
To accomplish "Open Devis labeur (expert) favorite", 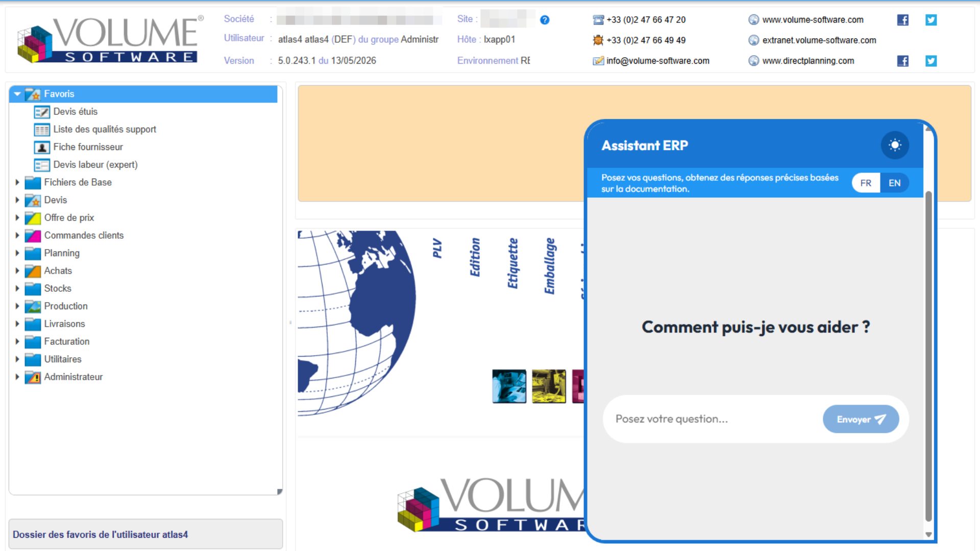I will (x=95, y=165).
